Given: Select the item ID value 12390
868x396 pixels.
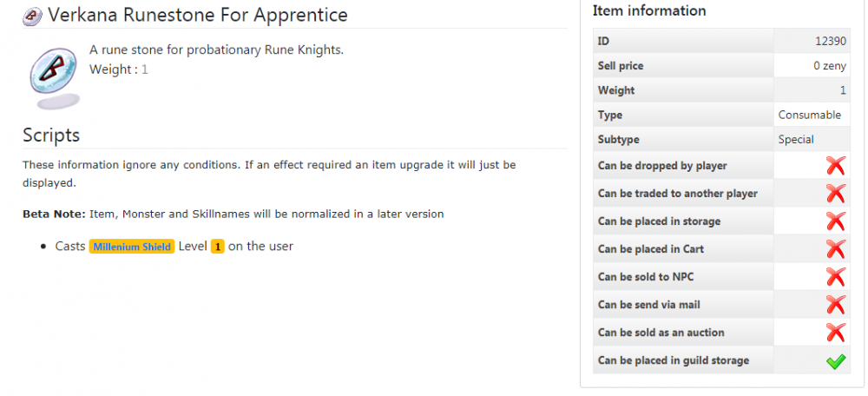Looking at the screenshot, I should (831, 41).
